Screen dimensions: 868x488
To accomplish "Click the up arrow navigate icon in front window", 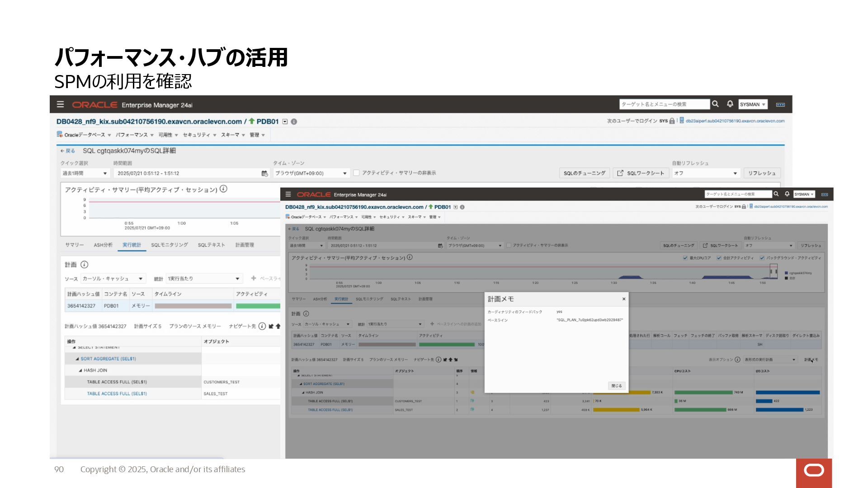I will coord(450,360).
